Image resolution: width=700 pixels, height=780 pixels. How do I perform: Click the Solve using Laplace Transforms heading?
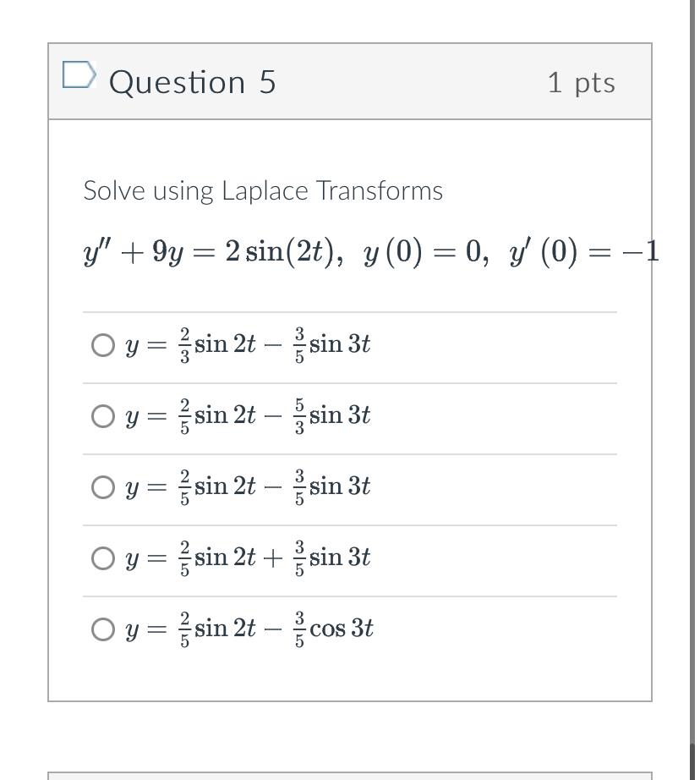[x=262, y=190]
